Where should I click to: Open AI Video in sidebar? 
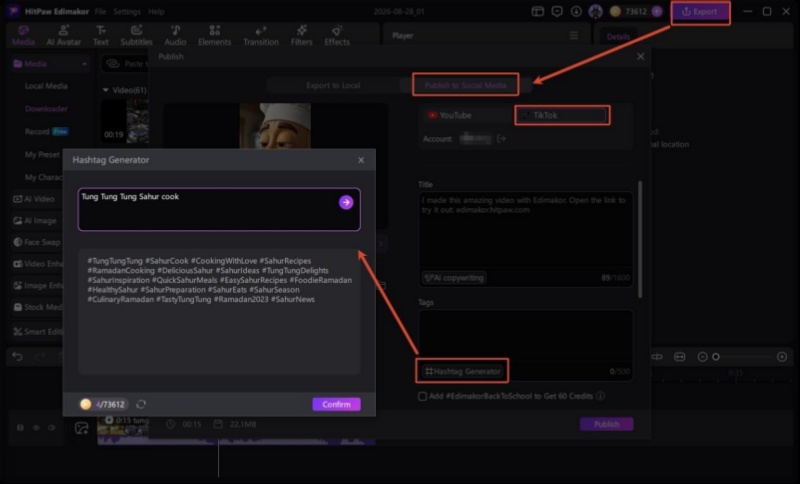click(35, 199)
